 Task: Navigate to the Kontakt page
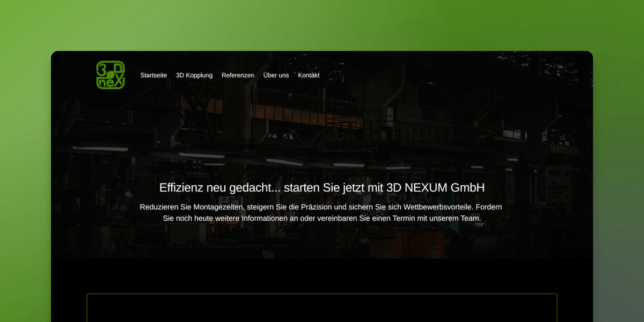click(x=309, y=75)
